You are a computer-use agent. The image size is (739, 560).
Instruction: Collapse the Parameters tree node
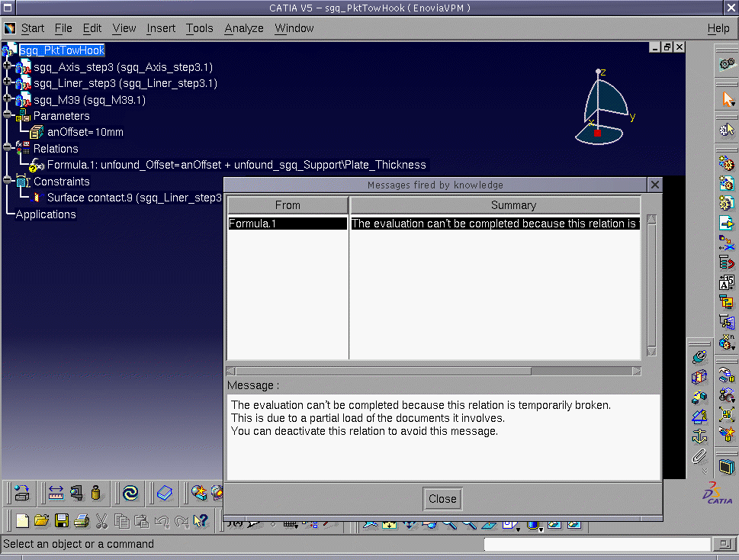[7, 115]
